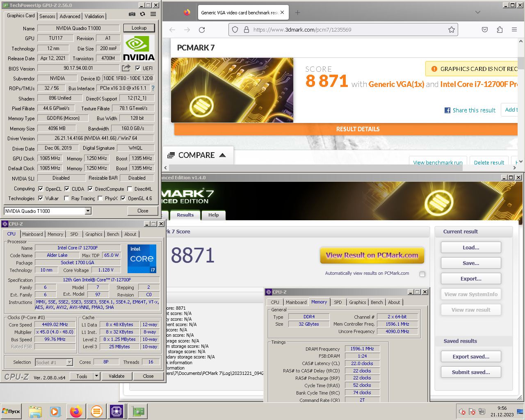Click the PCMark 7 result thumbnail on 3DMark page

[x=232, y=90]
